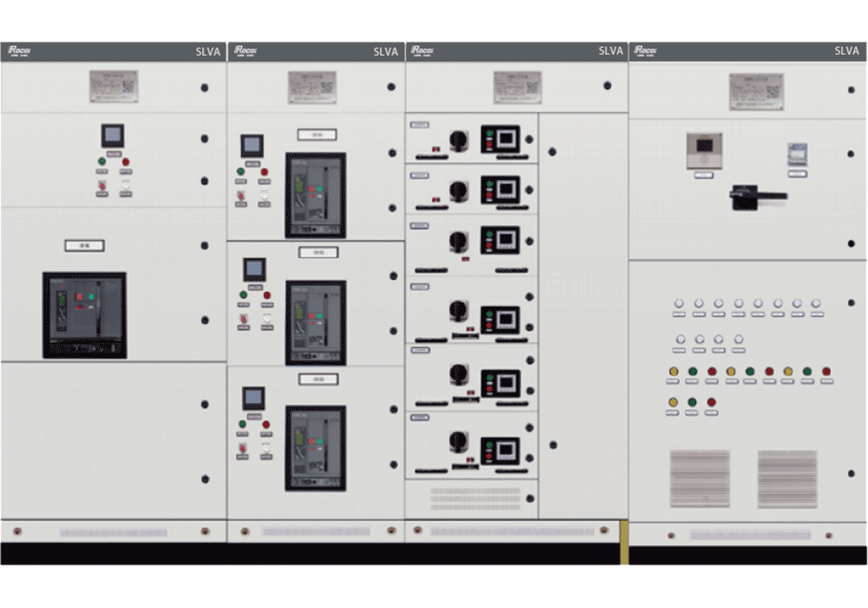Click the left ventilation grille on the fourth cabinet
This screenshot has height=608, width=868.
700,478
